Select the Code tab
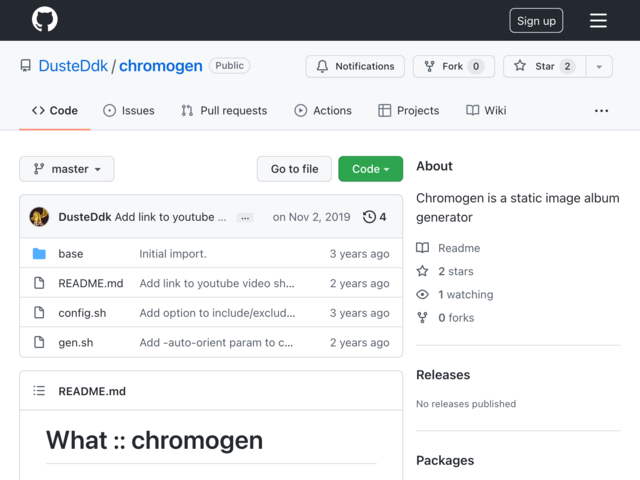The width and height of the screenshot is (640, 480). tap(55, 111)
